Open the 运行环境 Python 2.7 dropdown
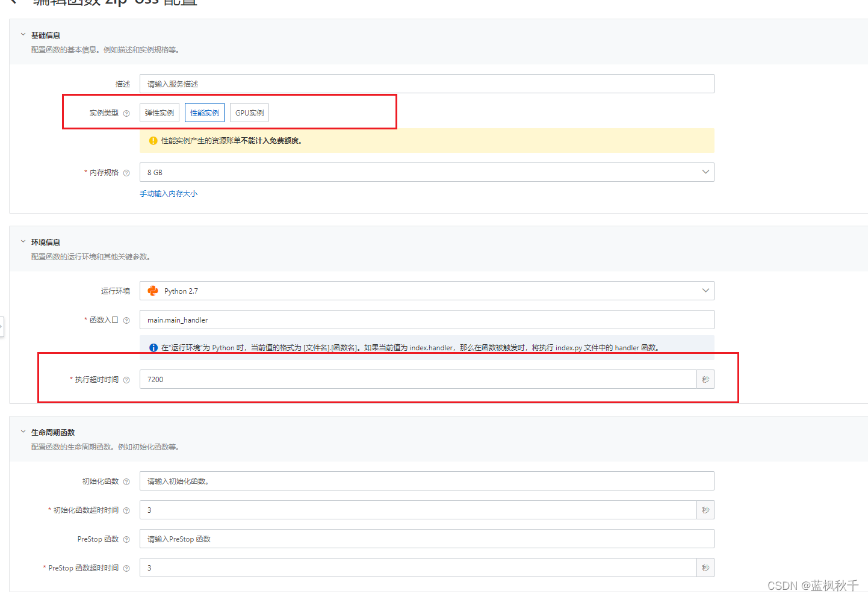 (427, 291)
